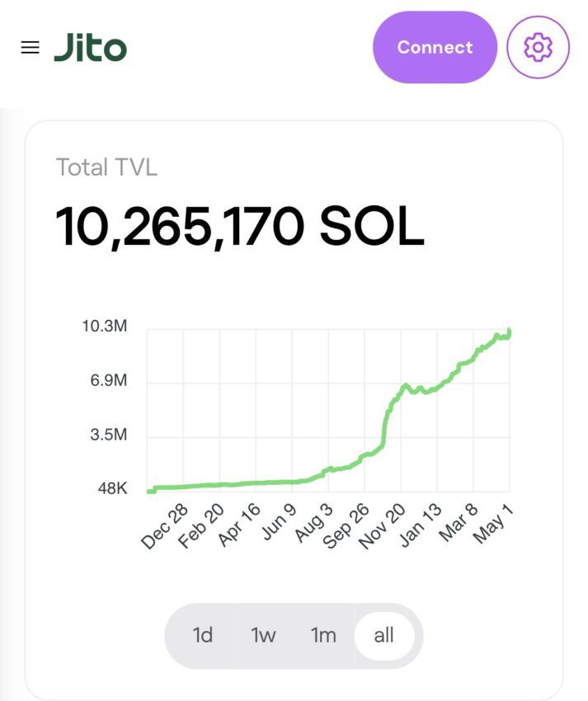Viewport: 588px width, 701px height.
Task: Choose the 1m time range
Action: pos(323,636)
